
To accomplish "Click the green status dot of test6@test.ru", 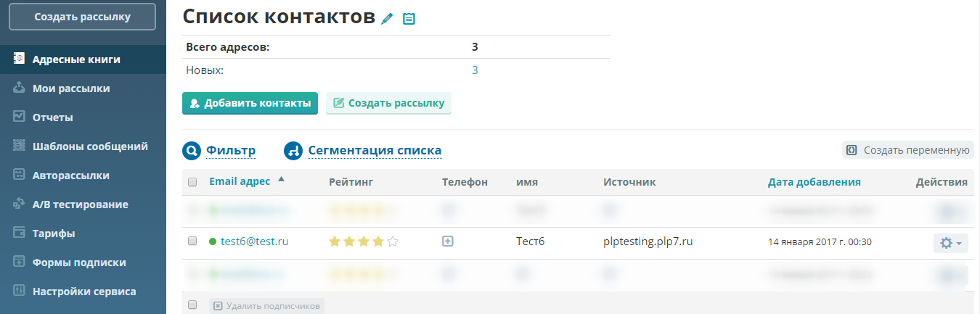I will pos(213,242).
